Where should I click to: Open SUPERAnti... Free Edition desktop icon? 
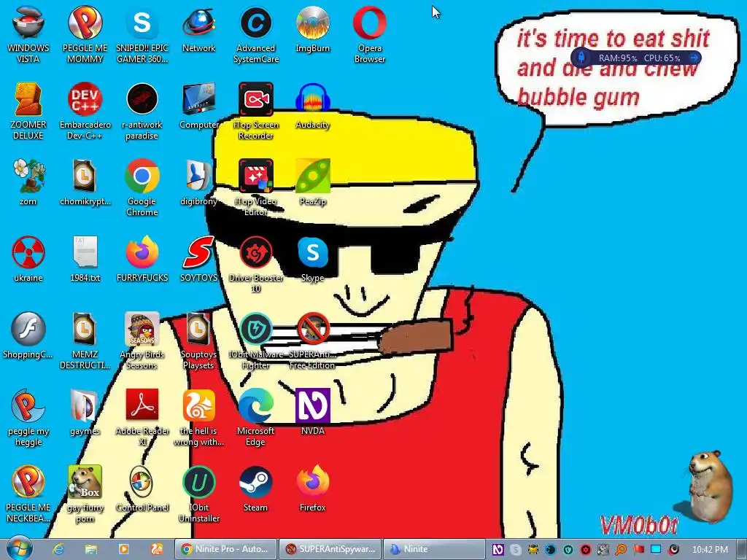point(312,341)
